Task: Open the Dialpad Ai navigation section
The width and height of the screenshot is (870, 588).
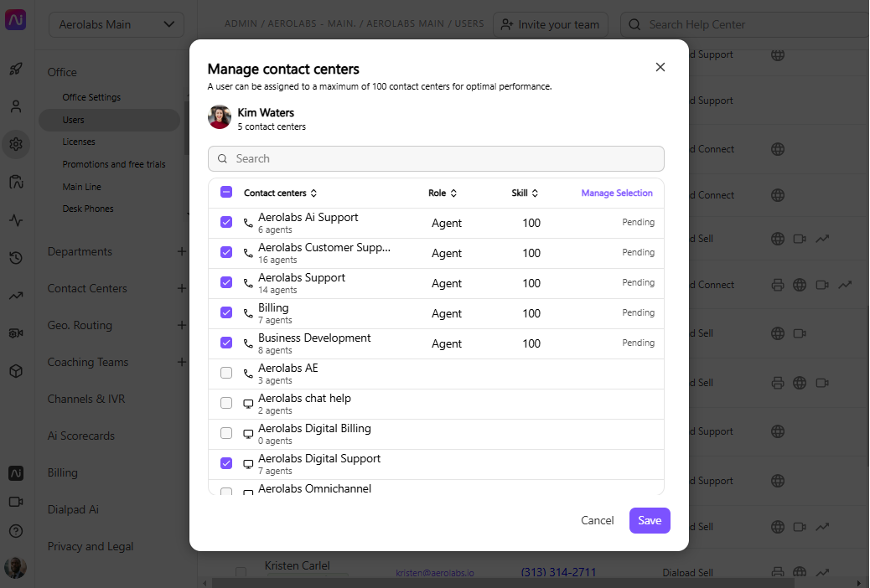Action: click(73, 509)
